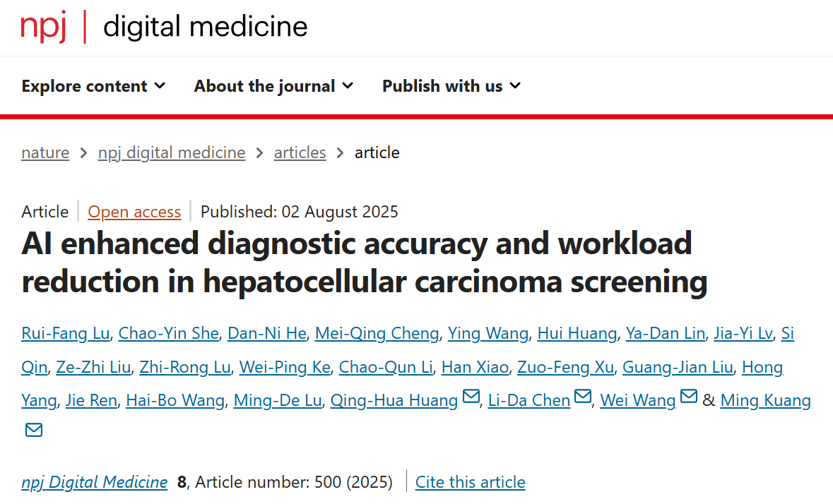Viewport: 833px width, 504px height.
Task: Click email envelope icon below Ming Kuang
Action: (x=34, y=429)
